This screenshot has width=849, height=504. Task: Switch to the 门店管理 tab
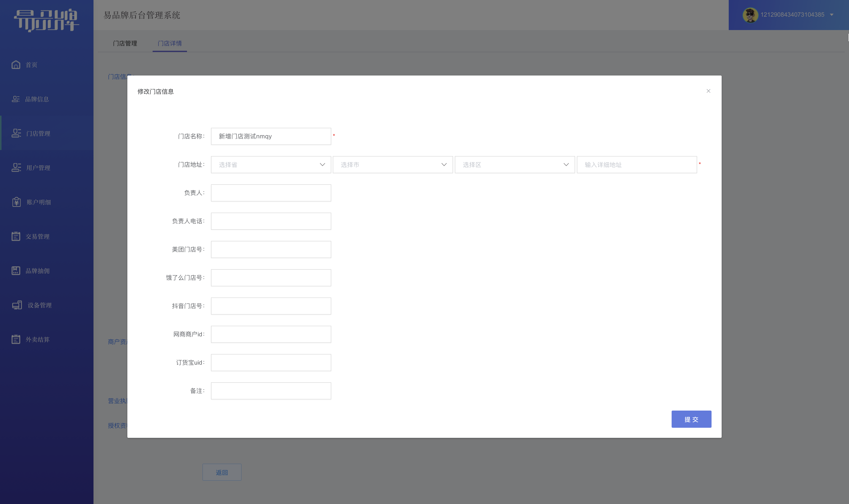(125, 43)
